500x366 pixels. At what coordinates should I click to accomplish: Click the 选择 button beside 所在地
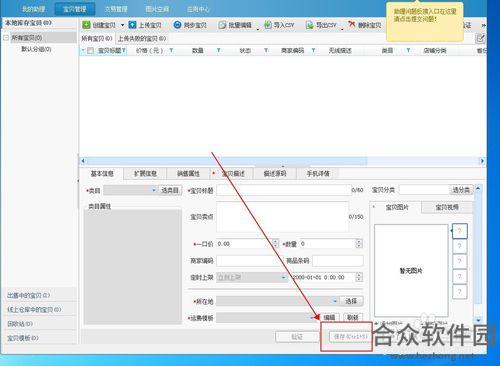[x=351, y=301]
